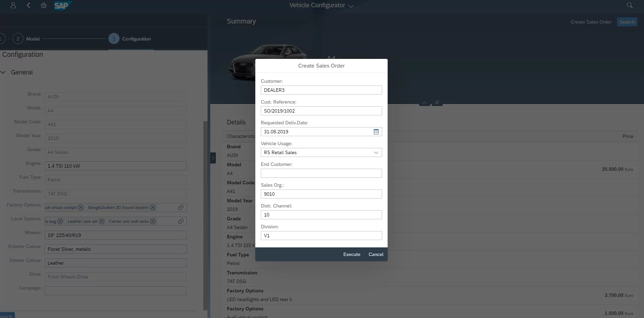Click the Drive field Front Wheels Drive
The image size is (644, 318).
[x=115, y=277]
